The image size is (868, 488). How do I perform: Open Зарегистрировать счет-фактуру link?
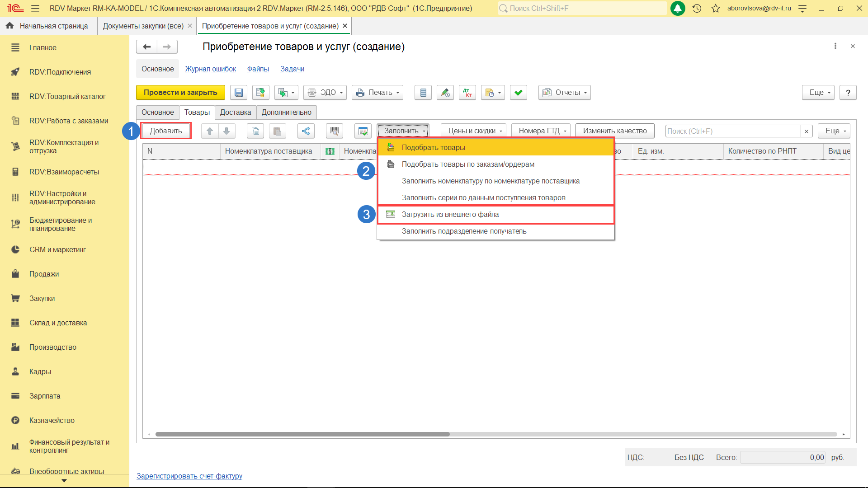[x=189, y=476]
